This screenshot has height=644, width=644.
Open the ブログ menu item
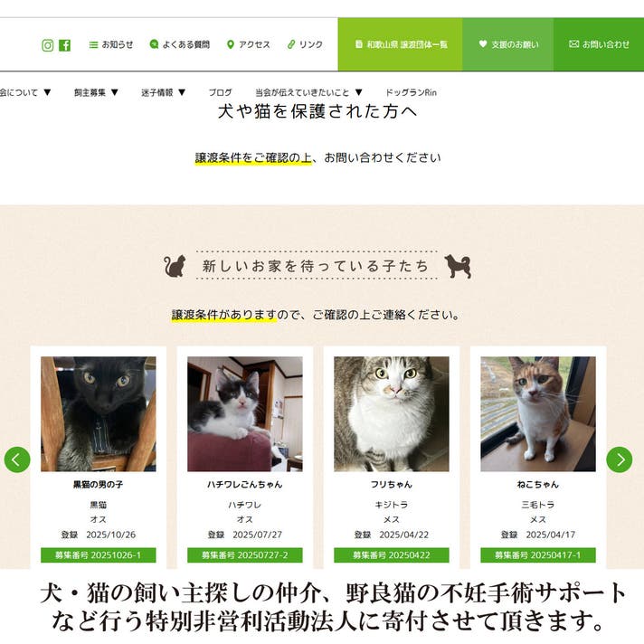point(220,92)
